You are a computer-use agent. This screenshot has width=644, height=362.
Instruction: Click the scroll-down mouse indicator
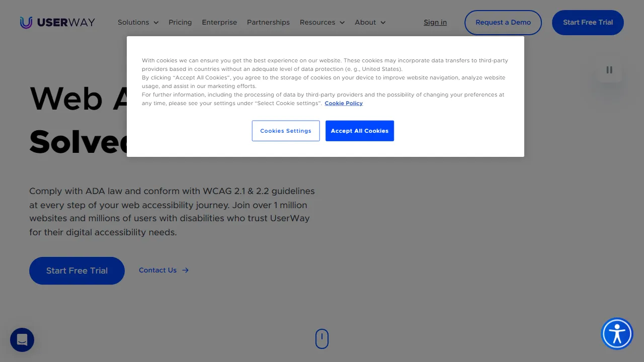click(322, 339)
